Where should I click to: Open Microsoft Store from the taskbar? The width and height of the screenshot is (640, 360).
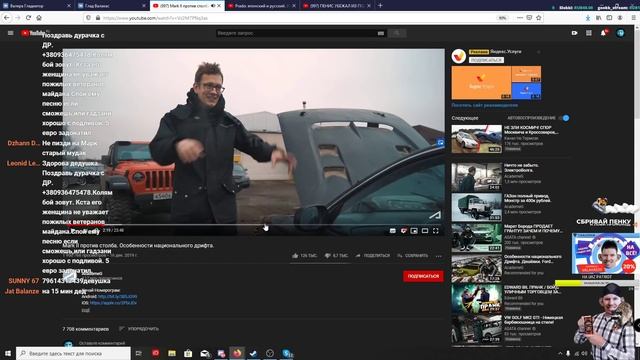[x=188, y=353]
